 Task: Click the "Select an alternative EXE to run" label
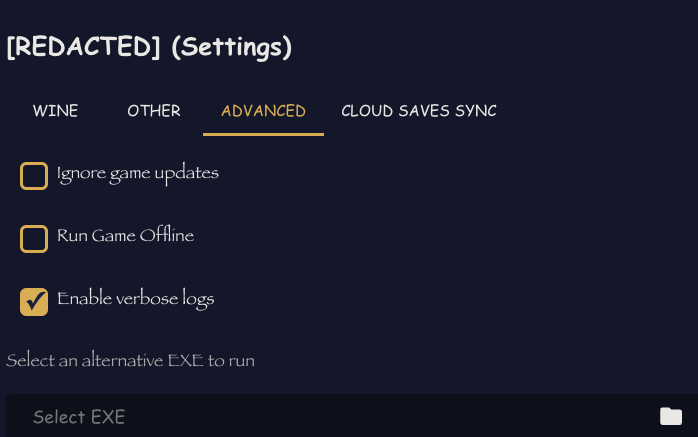[130, 360]
